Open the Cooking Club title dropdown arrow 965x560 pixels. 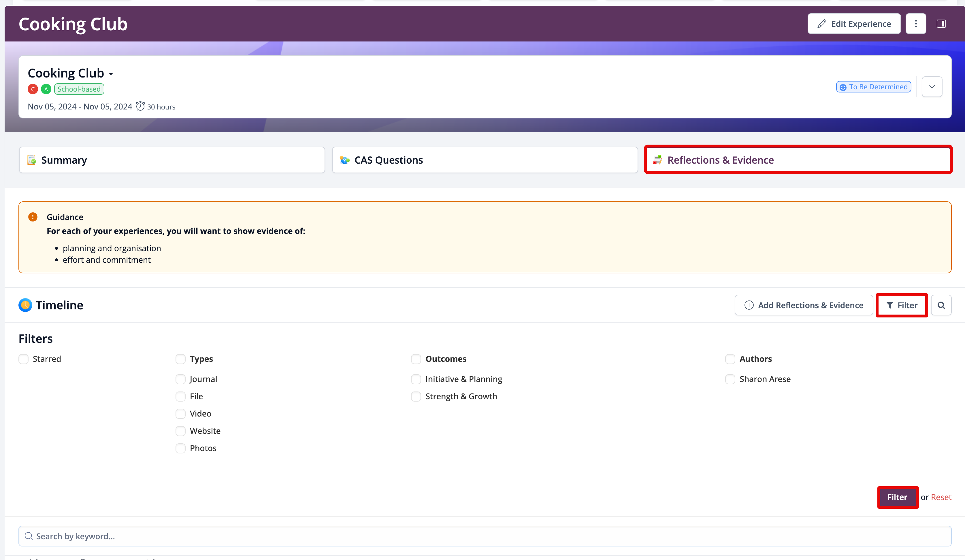click(x=111, y=74)
